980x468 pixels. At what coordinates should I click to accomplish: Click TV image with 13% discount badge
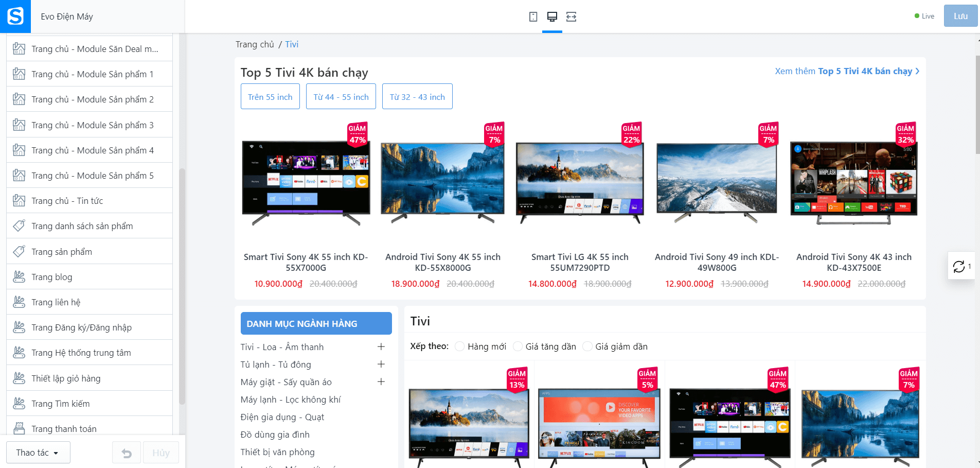click(x=469, y=427)
